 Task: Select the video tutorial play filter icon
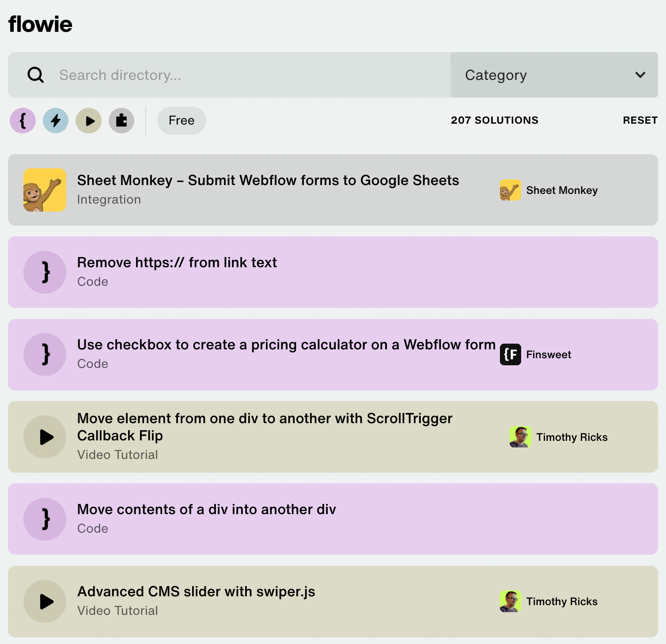(x=88, y=120)
